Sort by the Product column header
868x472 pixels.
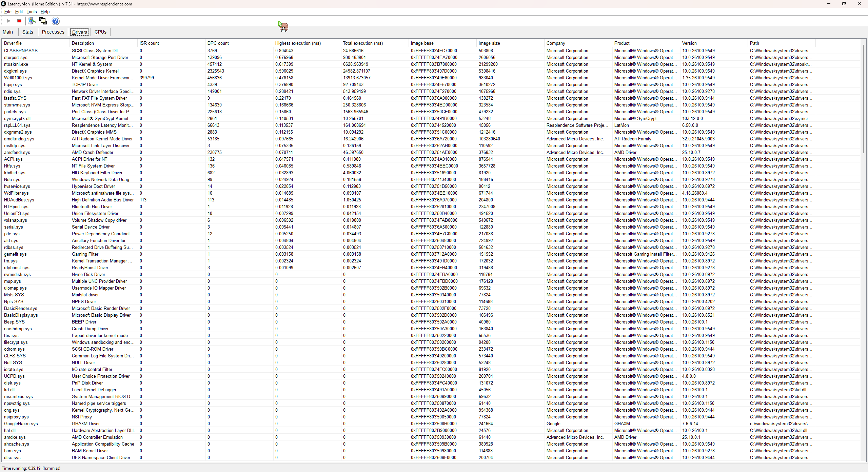[x=646, y=43]
